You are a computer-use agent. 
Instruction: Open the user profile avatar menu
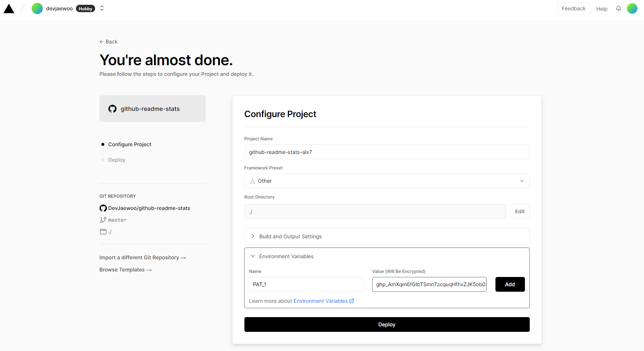pyautogui.click(x=632, y=8)
